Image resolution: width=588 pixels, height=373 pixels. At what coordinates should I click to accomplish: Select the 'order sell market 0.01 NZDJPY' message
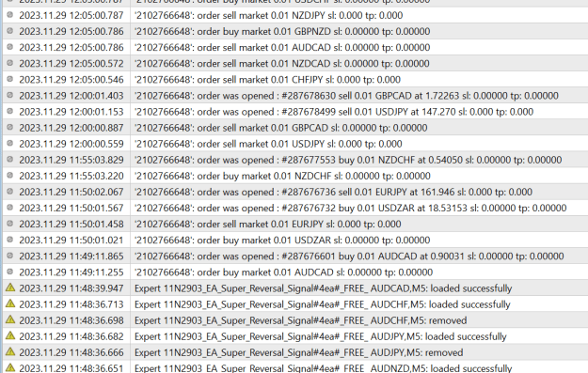[x=268, y=15]
